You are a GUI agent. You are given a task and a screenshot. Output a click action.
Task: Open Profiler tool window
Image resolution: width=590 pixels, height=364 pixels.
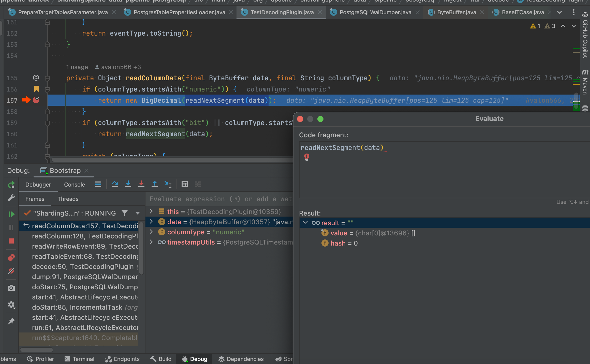(41, 359)
